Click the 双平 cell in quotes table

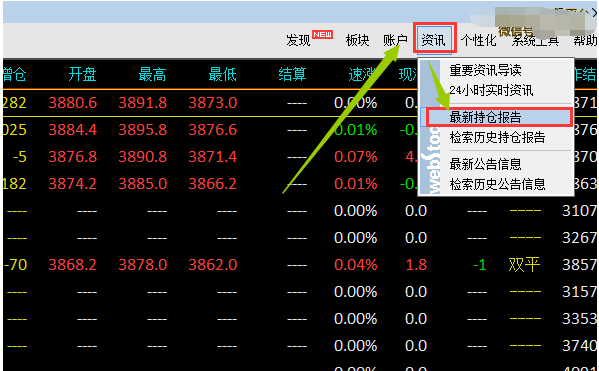(x=524, y=265)
